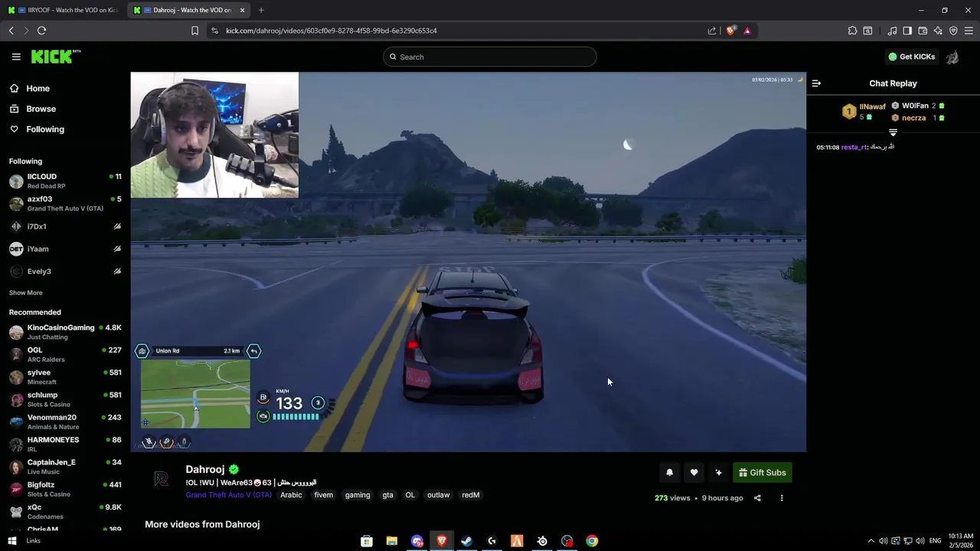The height and width of the screenshot is (551, 980).
Task: Open followed channel IICLOUD
Action: [64, 181]
